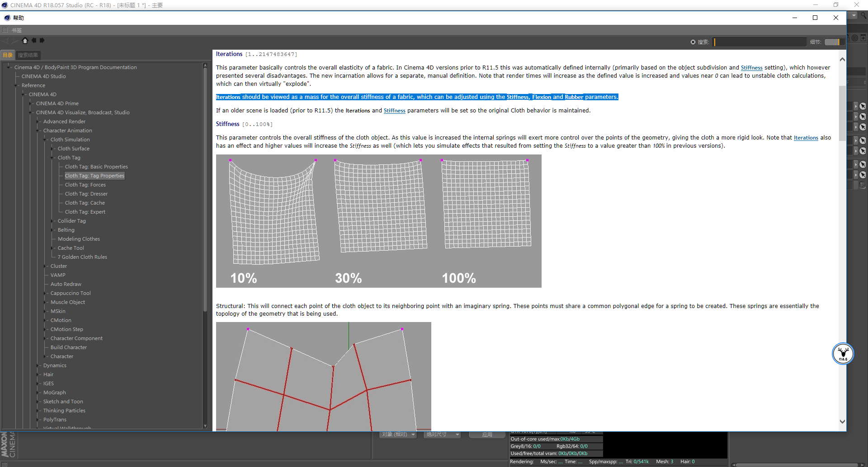Open the Cappuccino Tool topic
Viewport: 868px width, 467px height.
[71, 293]
